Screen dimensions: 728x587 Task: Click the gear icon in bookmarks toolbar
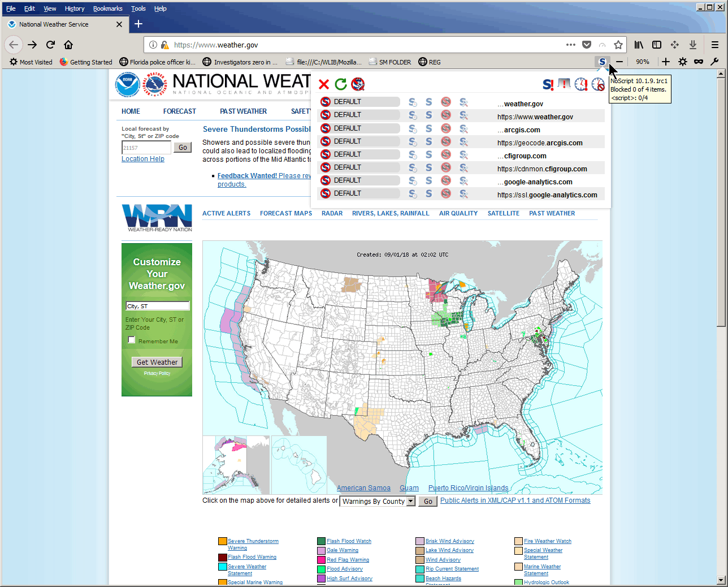[x=683, y=62]
